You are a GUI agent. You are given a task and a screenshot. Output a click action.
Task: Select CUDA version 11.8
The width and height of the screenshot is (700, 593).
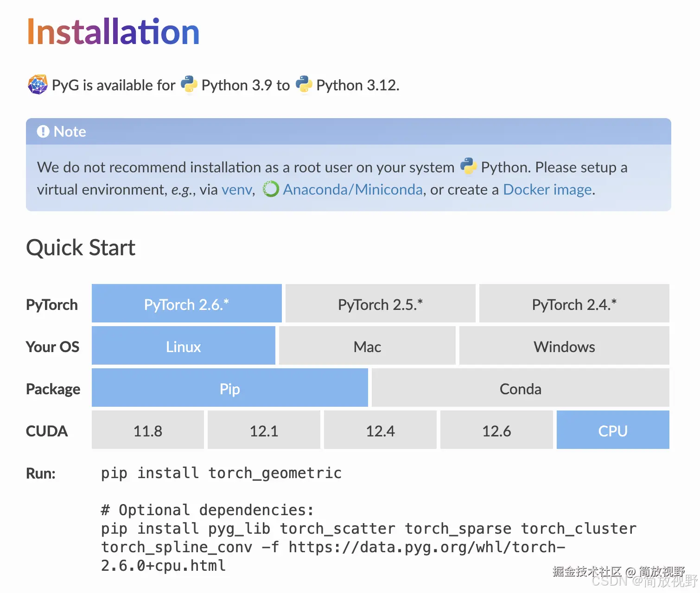point(148,430)
